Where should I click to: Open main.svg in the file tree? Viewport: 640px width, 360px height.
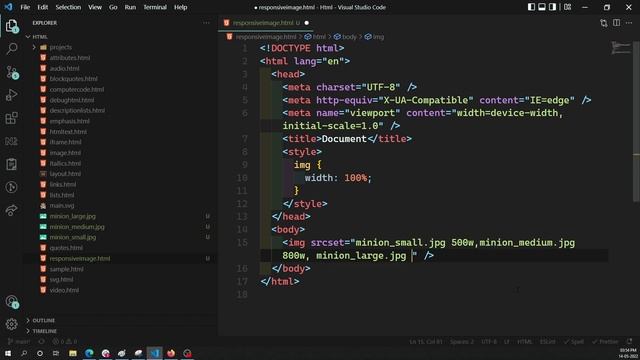62,206
